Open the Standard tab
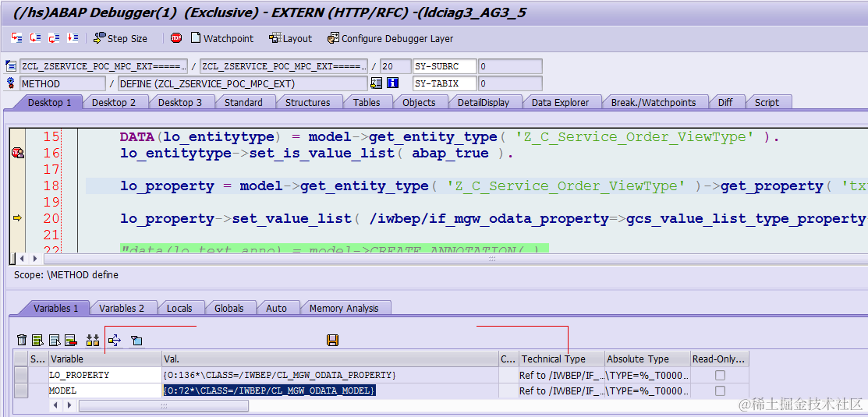 pos(243,102)
